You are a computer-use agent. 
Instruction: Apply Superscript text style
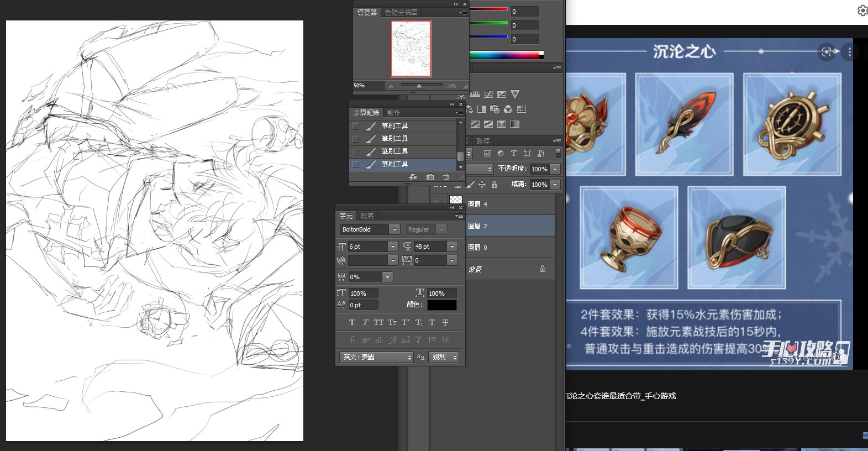click(405, 323)
